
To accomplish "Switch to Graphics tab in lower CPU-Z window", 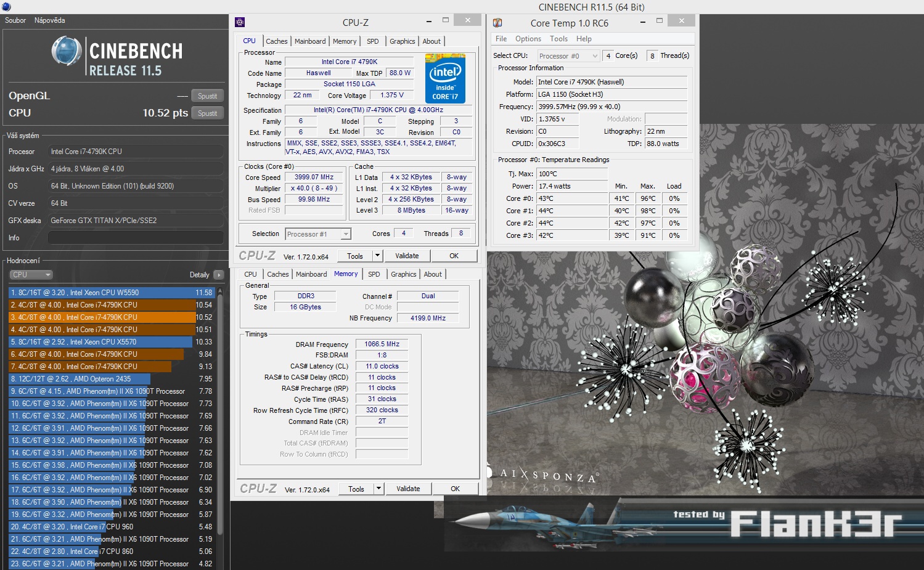I will click(404, 274).
